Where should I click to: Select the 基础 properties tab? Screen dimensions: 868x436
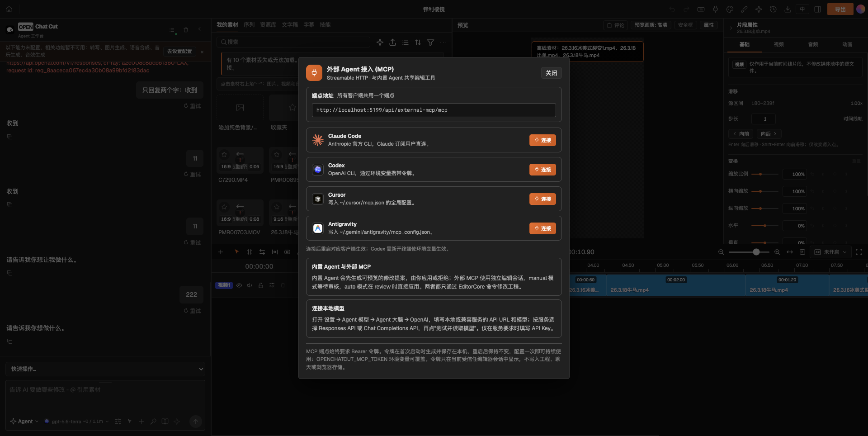click(744, 44)
